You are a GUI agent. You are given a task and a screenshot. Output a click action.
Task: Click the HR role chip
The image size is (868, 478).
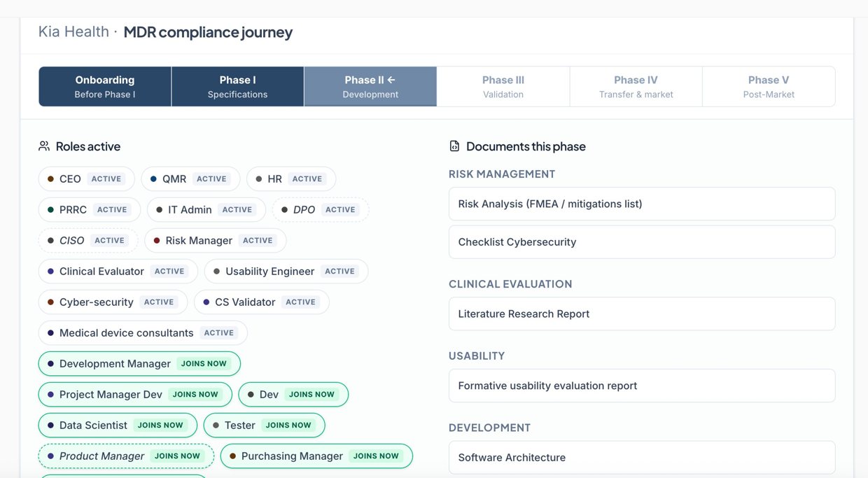pos(291,178)
